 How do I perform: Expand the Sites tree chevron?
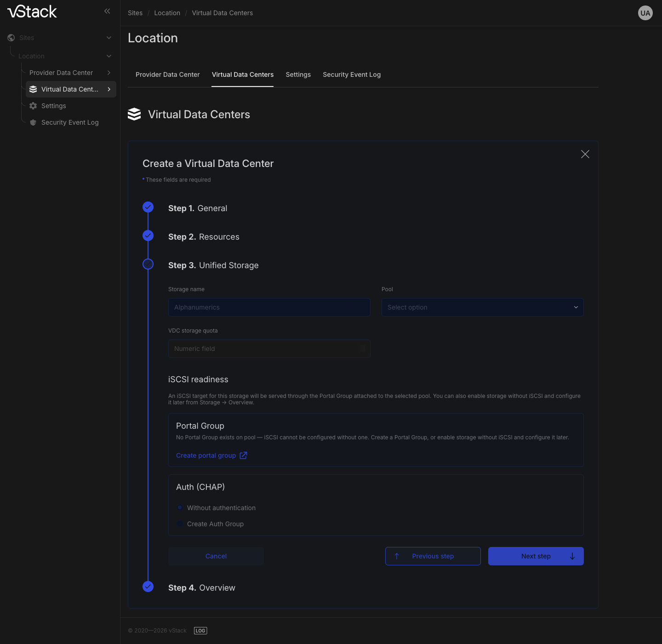tap(109, 38)
